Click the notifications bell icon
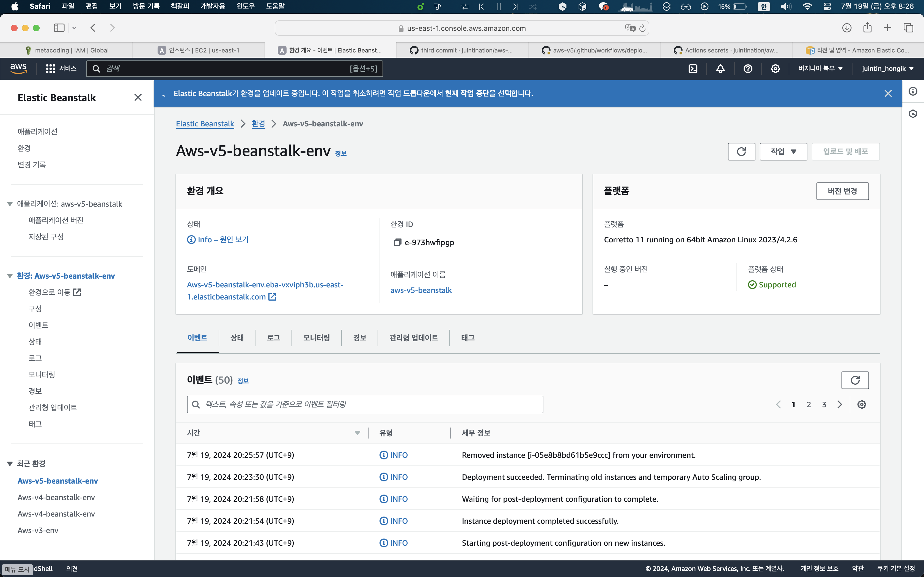Screen dimensions: 924x577 pyautogui.click(x=720, y=69)
